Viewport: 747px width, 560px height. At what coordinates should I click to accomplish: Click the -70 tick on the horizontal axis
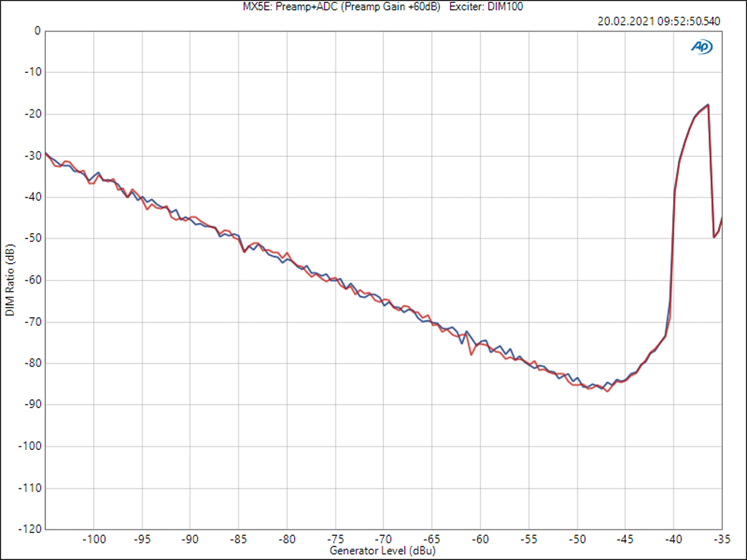[x=383, y=539]
